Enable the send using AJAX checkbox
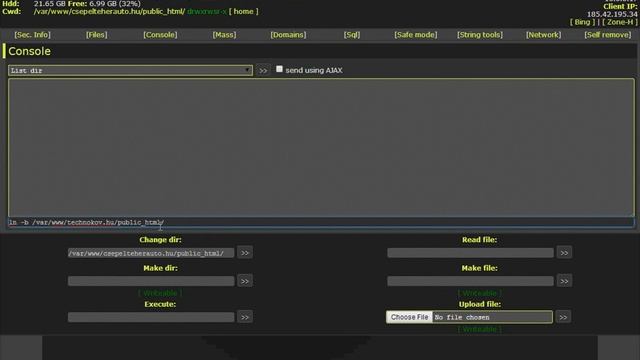 (279, 69)
